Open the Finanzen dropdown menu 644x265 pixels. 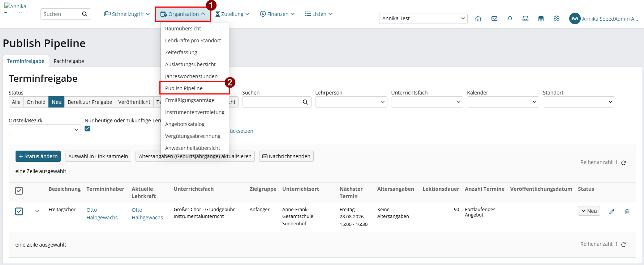277,14
